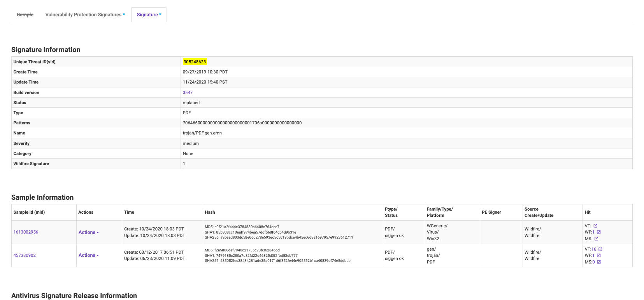Open MS external link for sample 1613002956
The height and width of the screenshot is (300, 644).
click(x=596, y=239)
